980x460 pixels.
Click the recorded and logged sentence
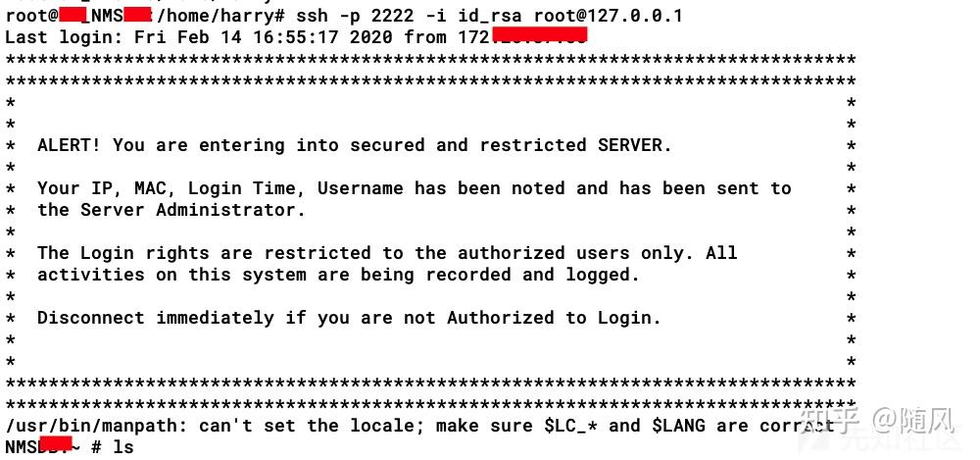(x=338, y=275)
